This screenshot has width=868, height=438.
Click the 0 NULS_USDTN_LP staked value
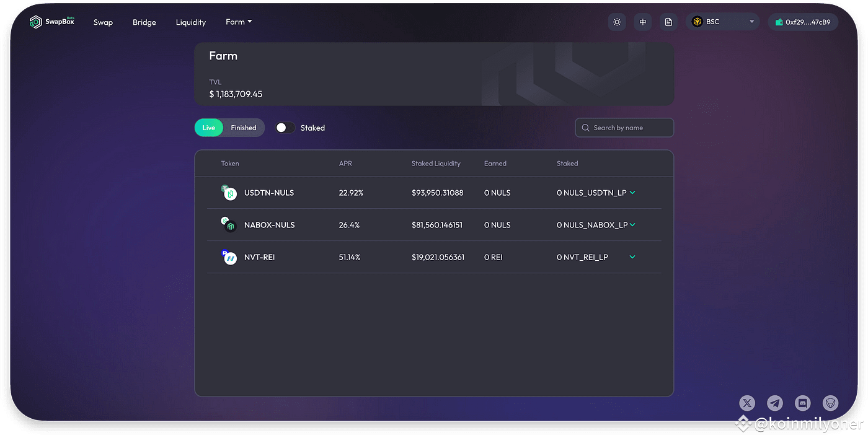[x=591, y=193]
